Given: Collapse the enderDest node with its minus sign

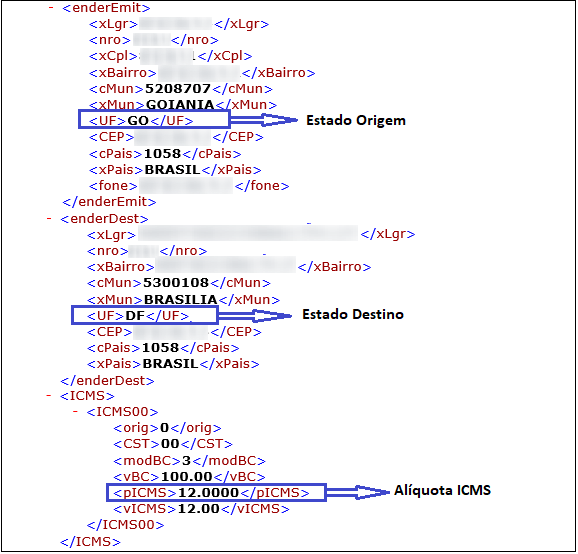Looking at the screenshot, I should [x=49, y=219].
